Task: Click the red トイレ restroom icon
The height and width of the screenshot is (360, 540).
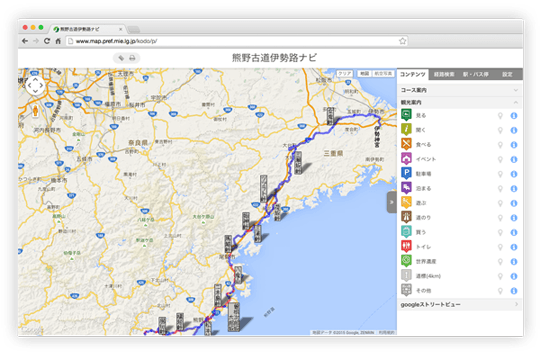Action: pyautogui.click(x=406, y=246)
